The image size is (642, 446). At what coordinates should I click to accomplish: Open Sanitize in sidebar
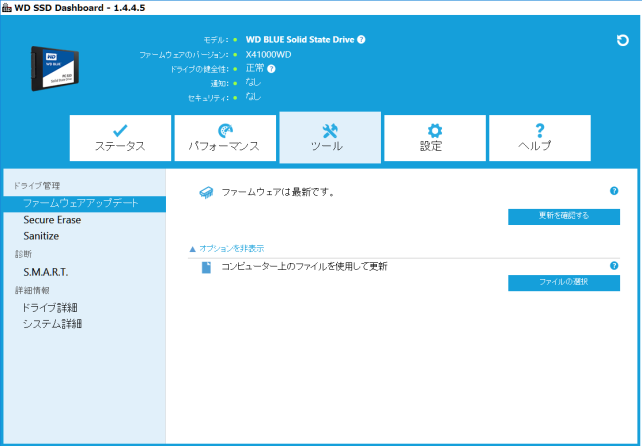coord(41,236)
